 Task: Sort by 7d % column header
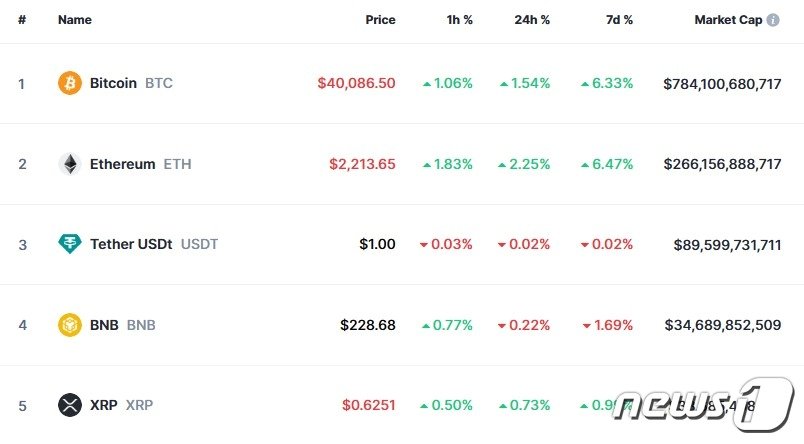click(620, 20)
